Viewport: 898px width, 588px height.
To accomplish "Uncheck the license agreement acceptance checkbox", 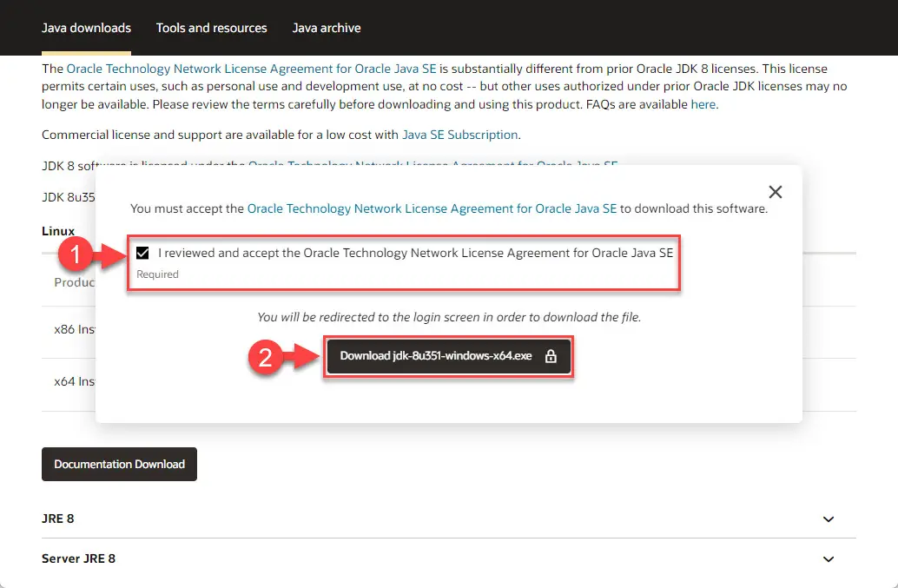I will [x=142, y=254].
